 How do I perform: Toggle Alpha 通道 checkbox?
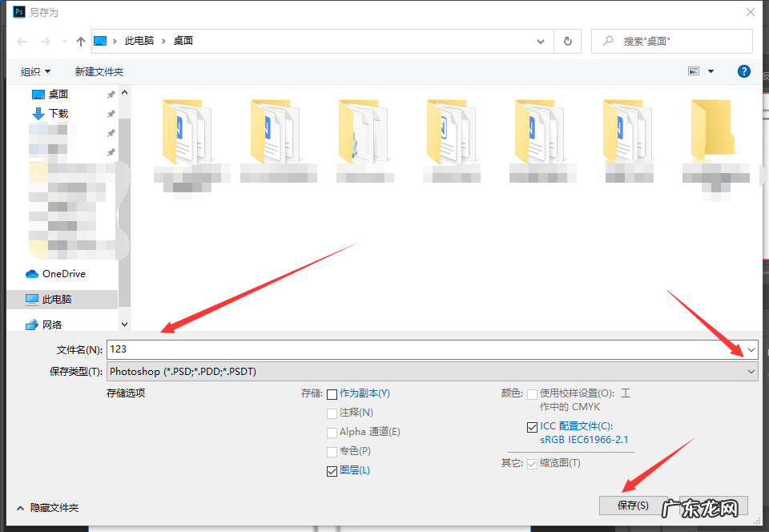point(332,433)
